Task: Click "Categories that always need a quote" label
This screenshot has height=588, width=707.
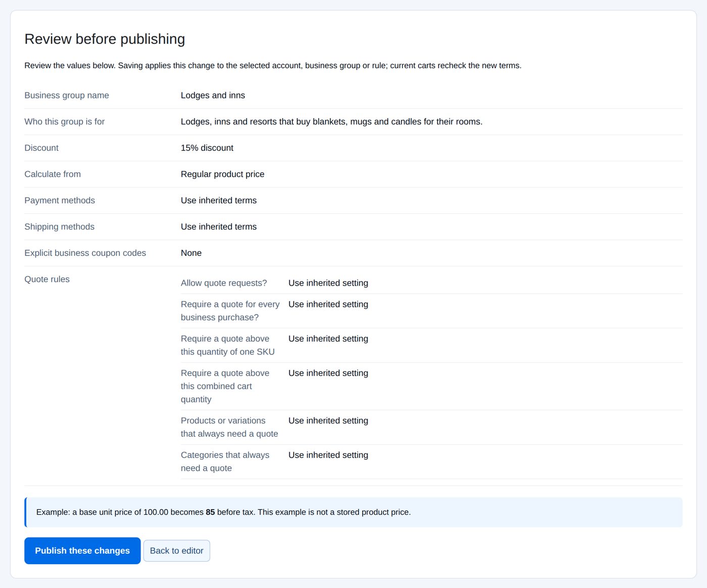Action: pyautogui.click(x=225, y=461)
